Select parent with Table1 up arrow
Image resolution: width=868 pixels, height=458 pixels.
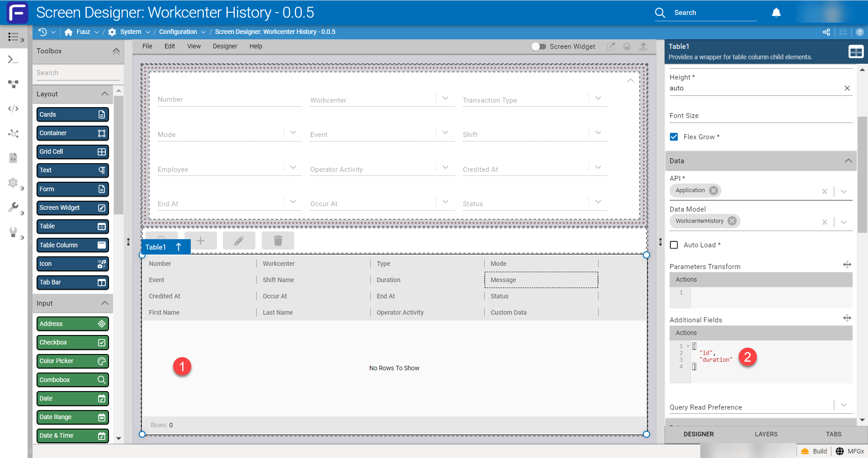179,247
